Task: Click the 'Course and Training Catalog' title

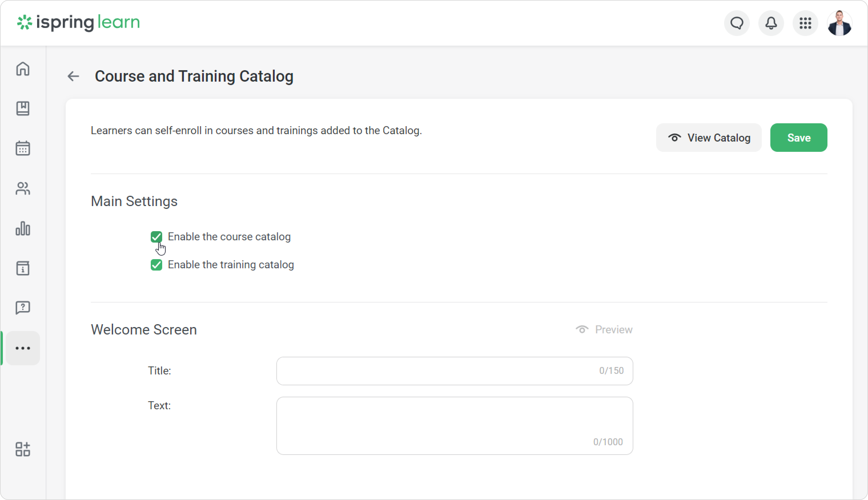Action: pyautogui.click(x=194, y=76)
